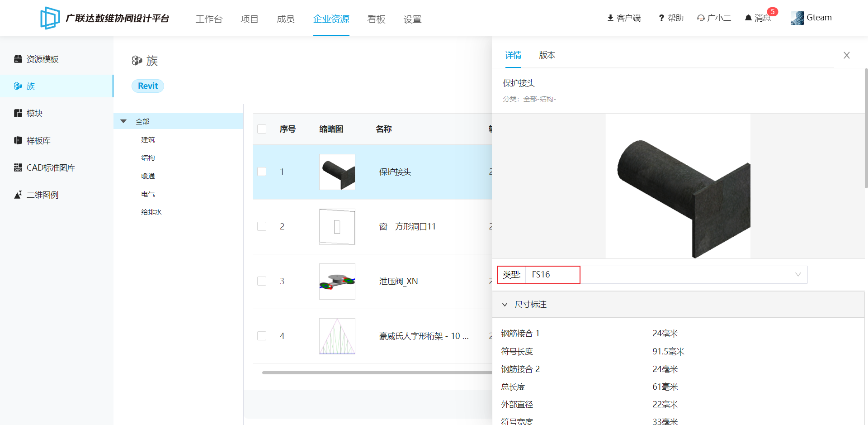Click the CAD标准图库 sidebar icon
The height and width of the screenshot is (425, 868).
click(18, 167)
